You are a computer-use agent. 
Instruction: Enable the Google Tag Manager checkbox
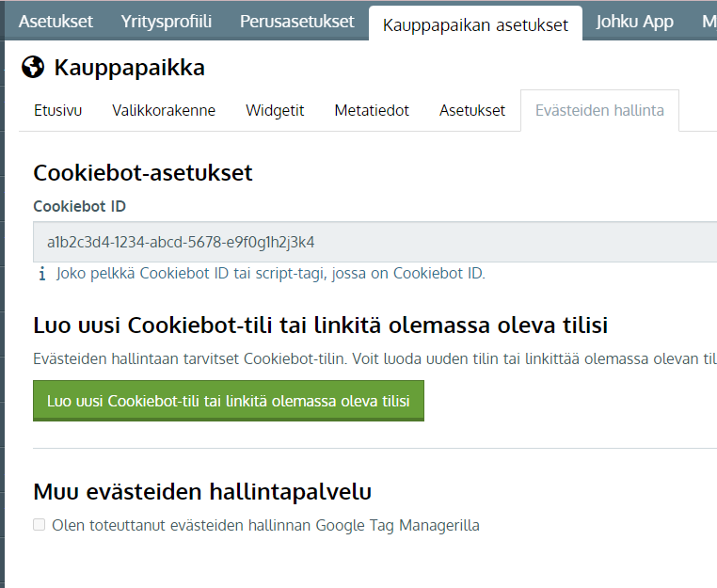click(x=40, y=524)
